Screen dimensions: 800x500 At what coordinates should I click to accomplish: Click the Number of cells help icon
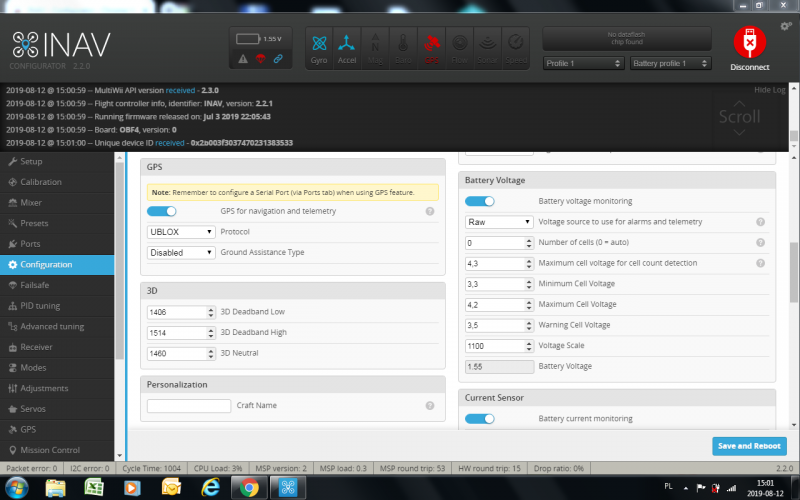[760, 243]
